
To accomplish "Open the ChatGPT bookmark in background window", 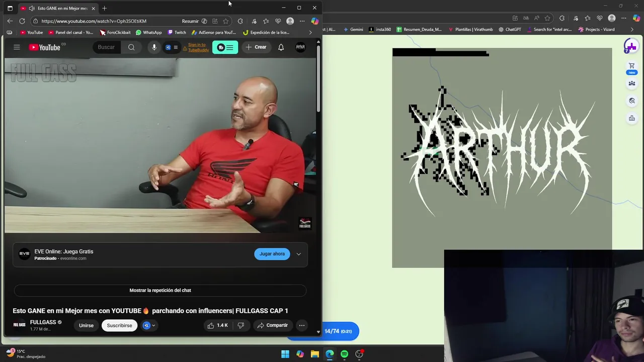I will point(509,29).
